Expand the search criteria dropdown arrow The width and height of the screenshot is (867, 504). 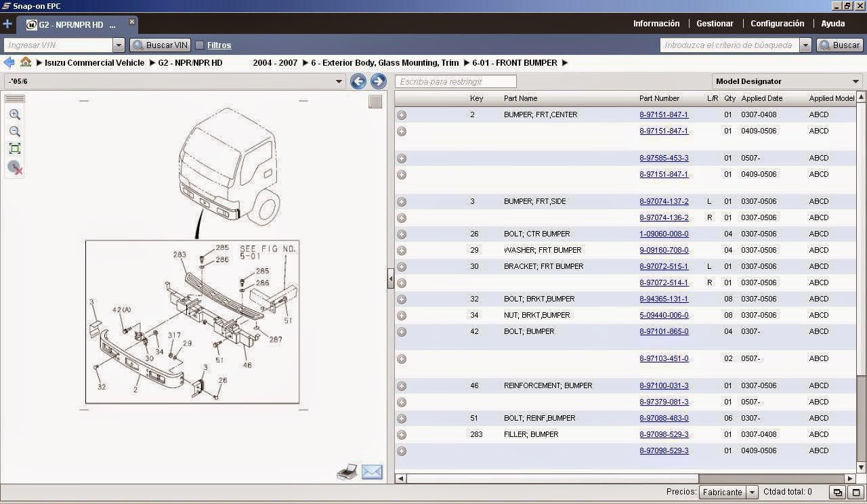point(805,45)
